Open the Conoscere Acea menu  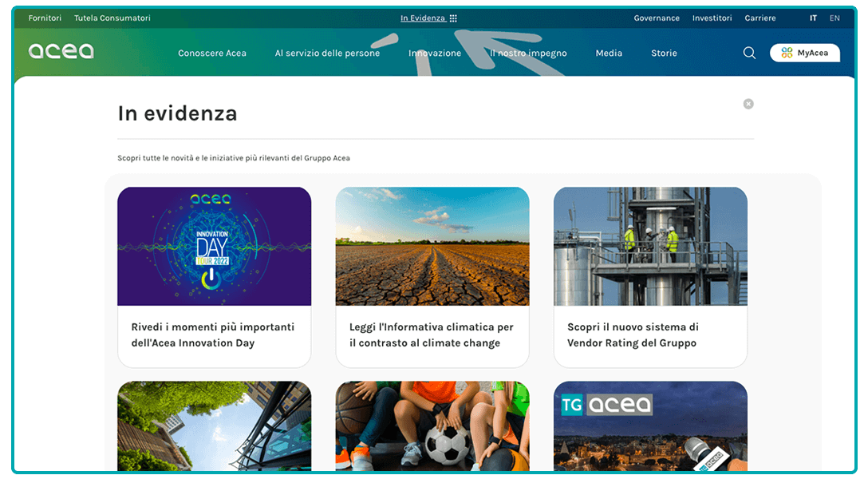coord(212,53)
